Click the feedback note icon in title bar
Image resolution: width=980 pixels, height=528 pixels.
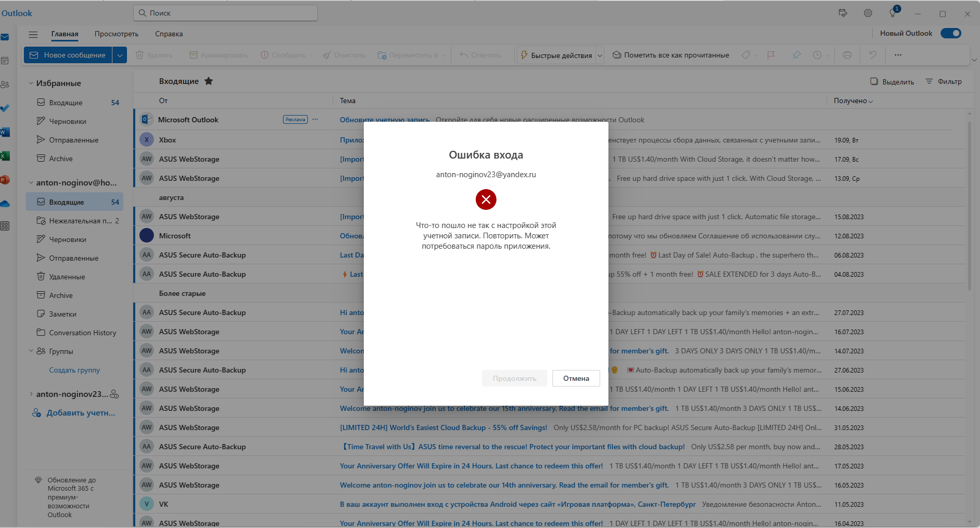[843, 13]
